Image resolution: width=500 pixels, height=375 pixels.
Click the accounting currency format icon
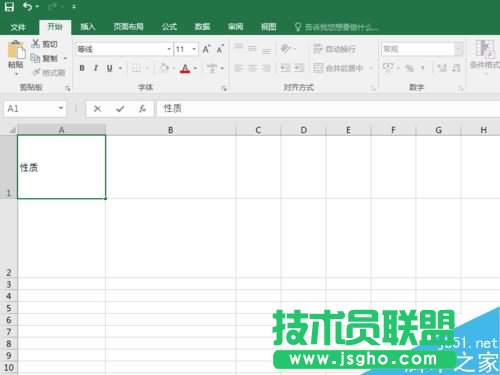tap(388, 68)
